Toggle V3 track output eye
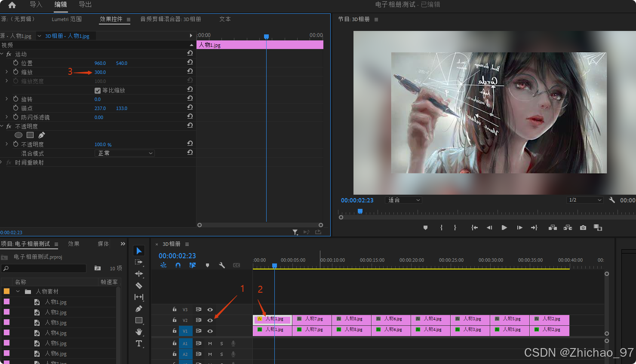The height and width of the screenshot is (364, 636). [x=210, y=309]
